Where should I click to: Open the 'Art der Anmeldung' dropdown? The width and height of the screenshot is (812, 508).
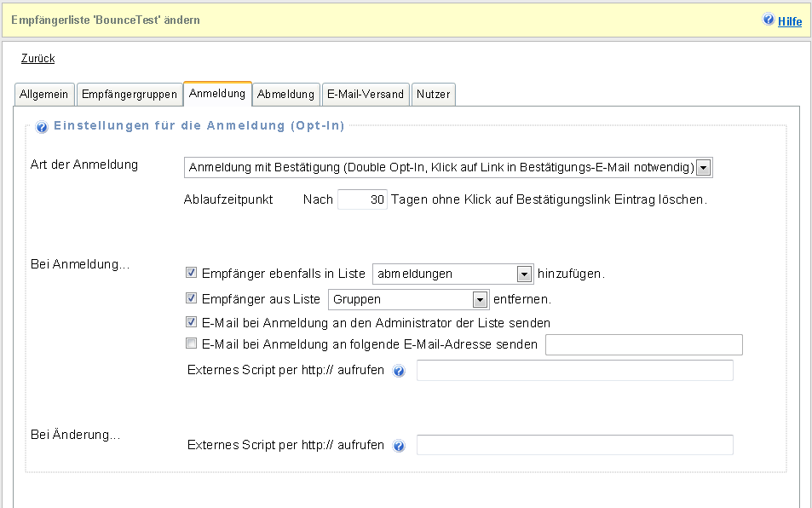[703, 168]
